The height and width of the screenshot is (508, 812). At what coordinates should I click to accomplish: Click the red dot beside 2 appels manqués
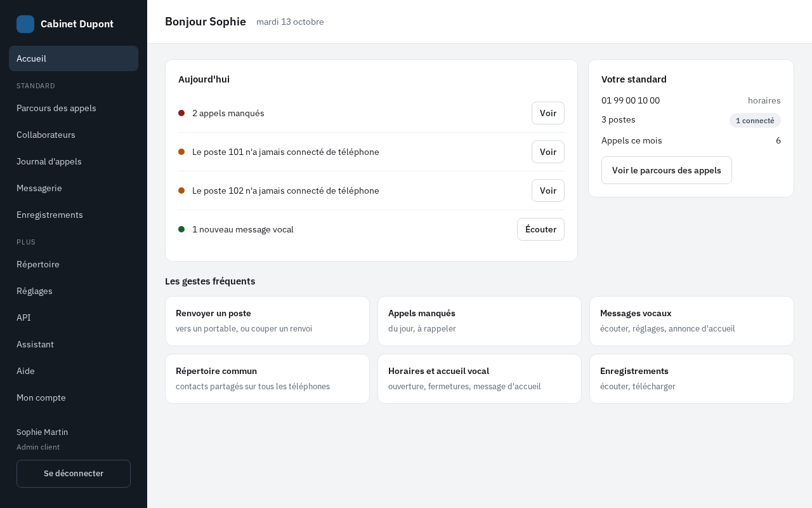181,113
